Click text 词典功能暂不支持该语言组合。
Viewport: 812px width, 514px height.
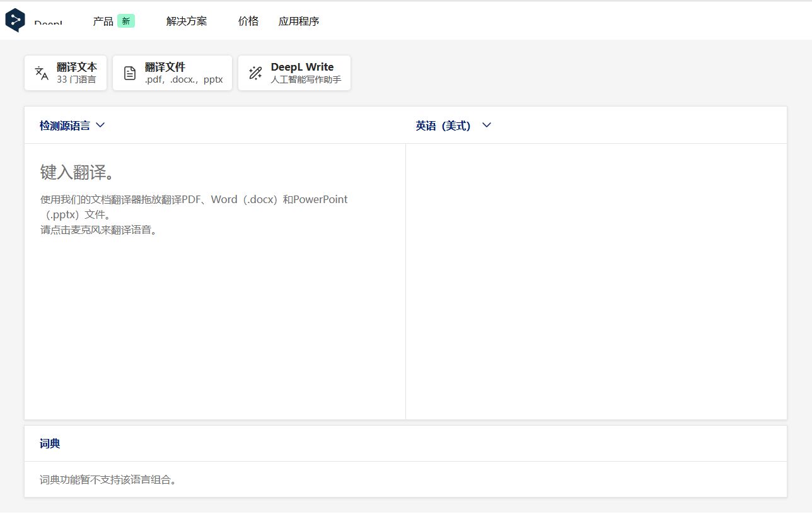(x=110, y=480)
